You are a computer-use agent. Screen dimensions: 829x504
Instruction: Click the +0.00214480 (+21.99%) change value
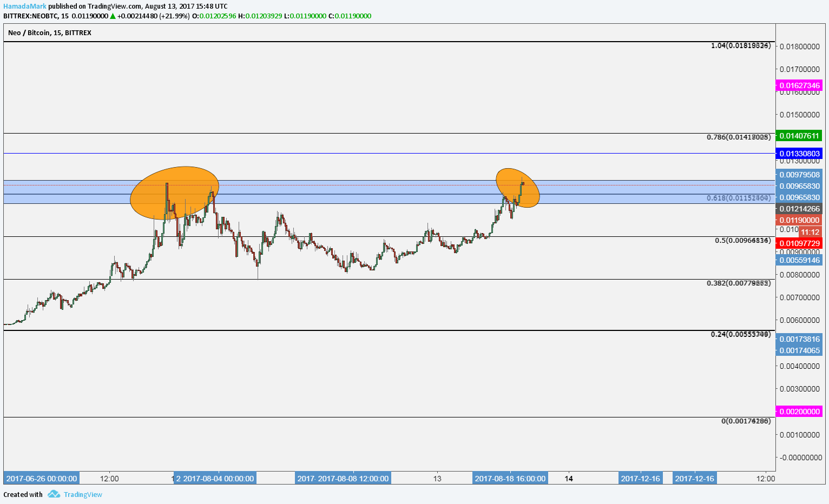tap(154, 16)
